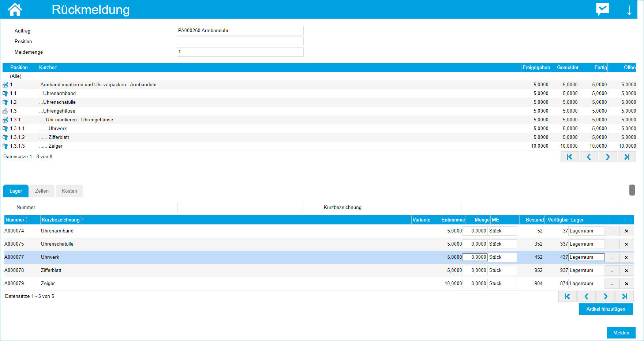The height and width of the screenshot is (341, 644).
Task: Click the Fertig column header
Action: coord(594,67)
